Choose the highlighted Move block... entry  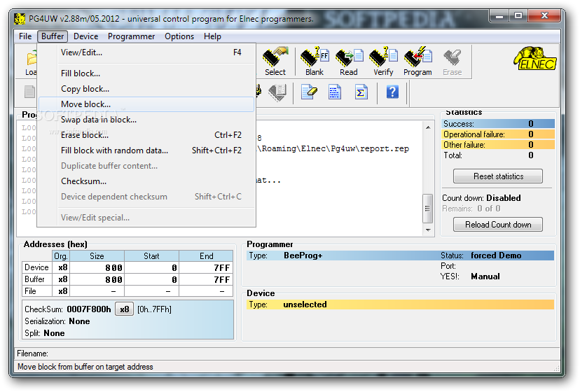pyautogui.click(x=146, y=104)
